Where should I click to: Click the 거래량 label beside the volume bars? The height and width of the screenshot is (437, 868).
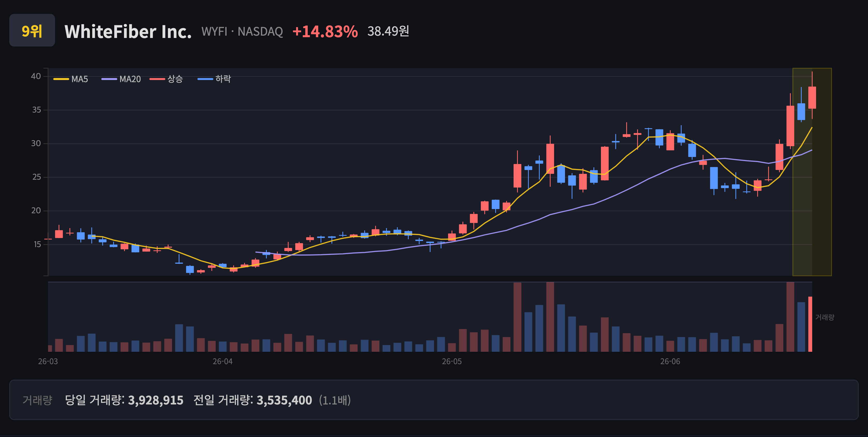(825, 317)
